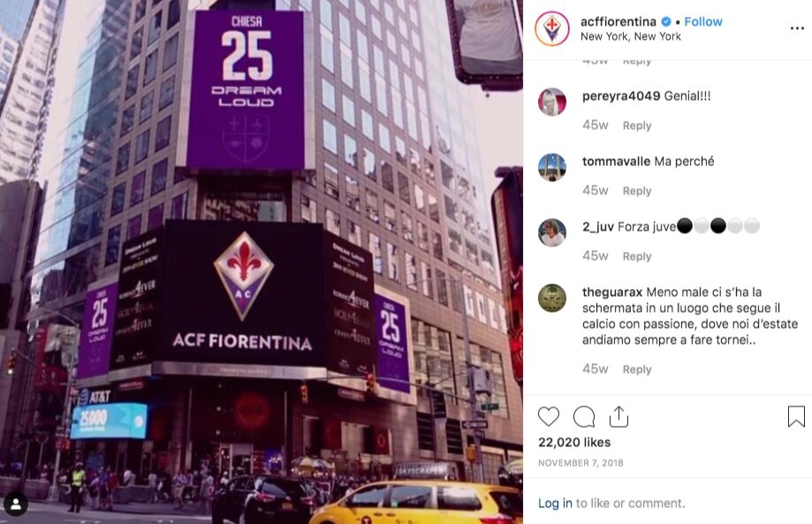
Task: Follow the acffiorentina account
Action: 702,22
